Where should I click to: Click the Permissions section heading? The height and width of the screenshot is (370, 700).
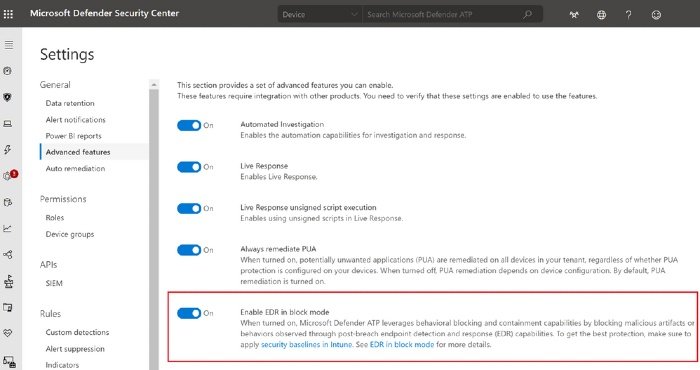[x=63, y=199]
